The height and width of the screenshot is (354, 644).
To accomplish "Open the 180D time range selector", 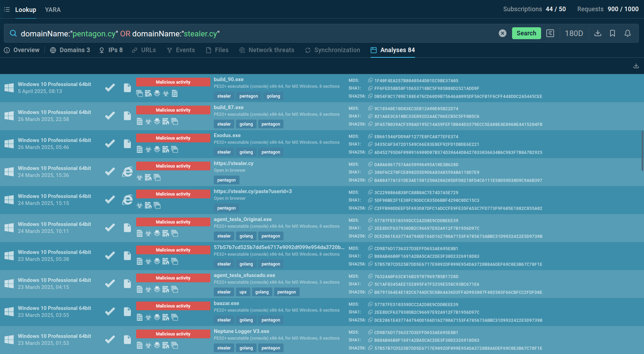I will [x=574, y=33].
